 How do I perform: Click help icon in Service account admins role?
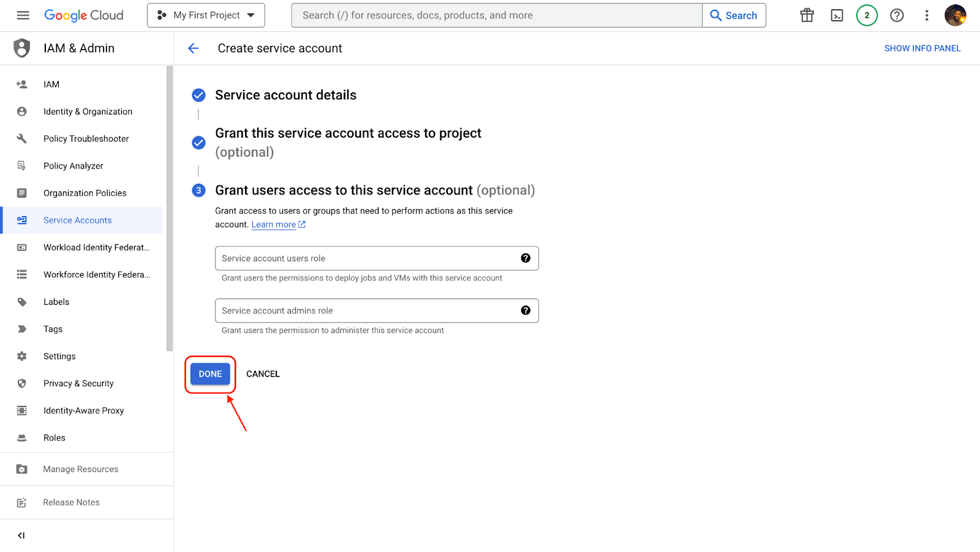525,310
